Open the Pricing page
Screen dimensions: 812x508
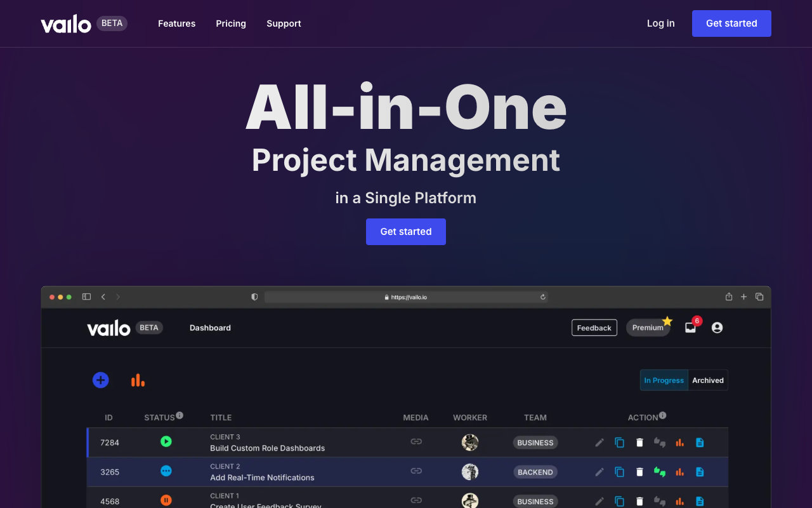231,23
